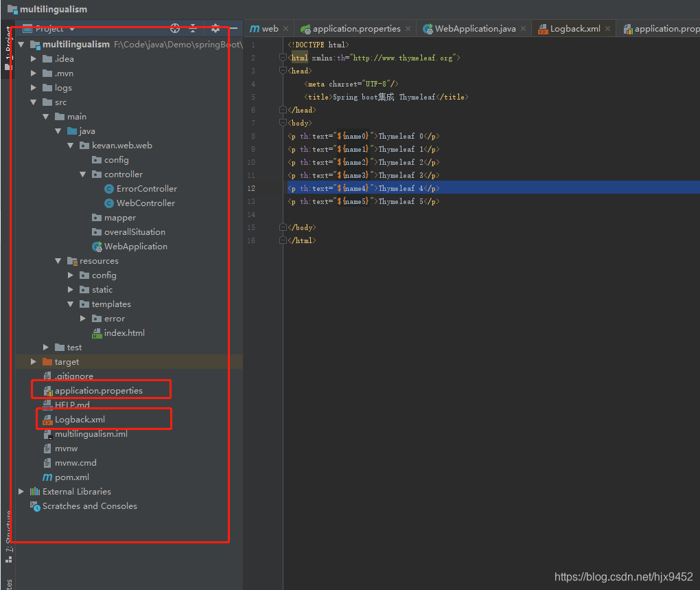Collapse the resources folder
Screen dimensions: 700x590
pyautogui.click(x=58, y=261)
